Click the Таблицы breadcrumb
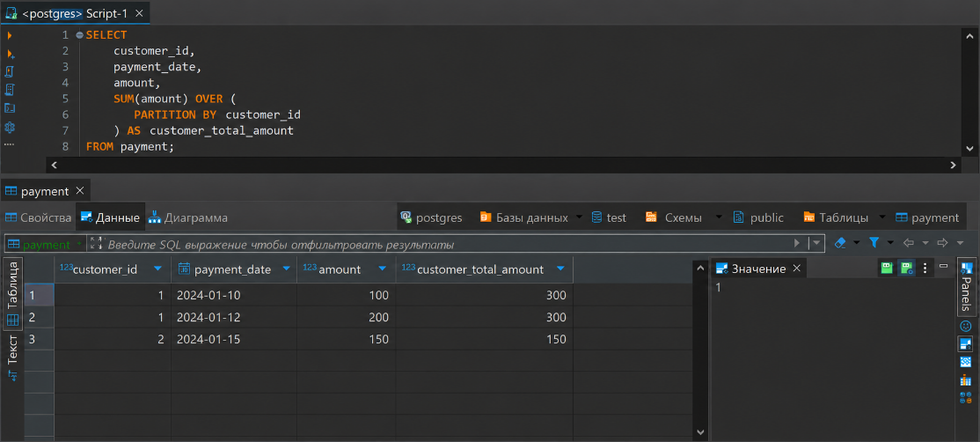The width and height of the screenshot is (980, 442). coord(836,217)
